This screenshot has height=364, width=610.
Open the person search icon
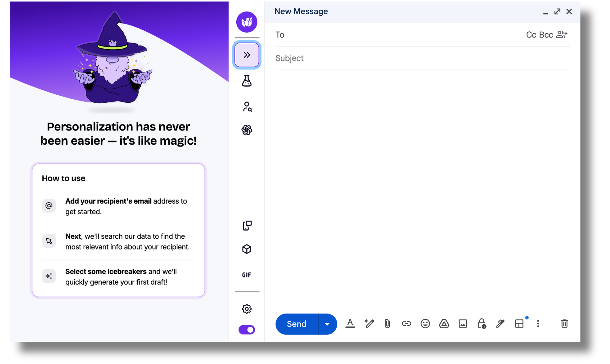click(247, 107)
